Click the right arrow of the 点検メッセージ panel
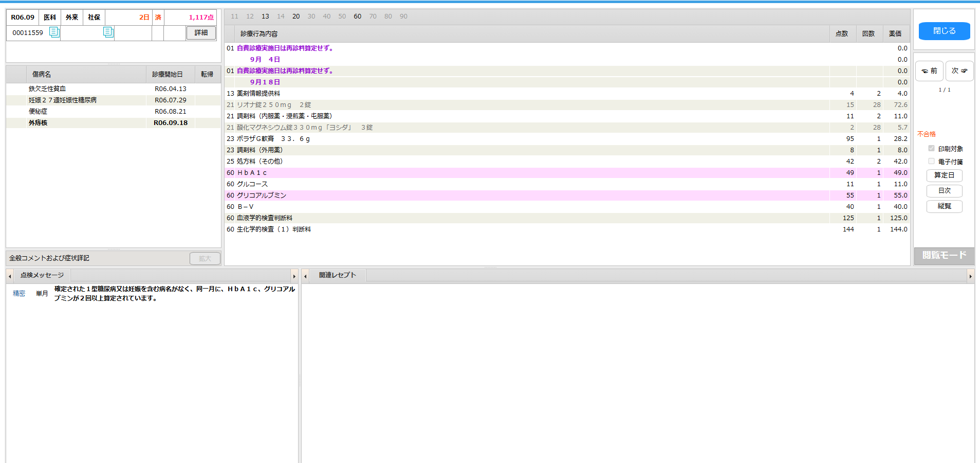 tap(294, 276)
